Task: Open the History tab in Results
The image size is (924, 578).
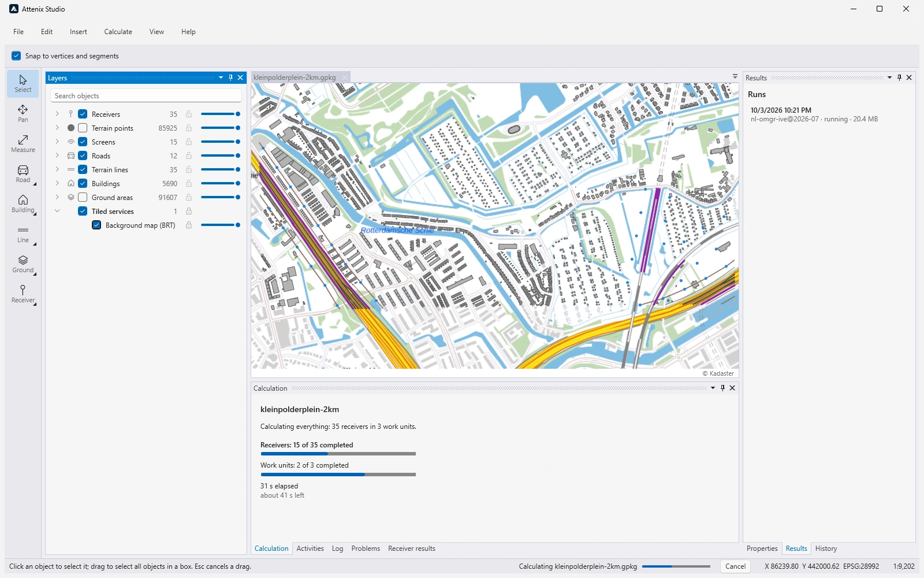Action: [x=826, y=549]
